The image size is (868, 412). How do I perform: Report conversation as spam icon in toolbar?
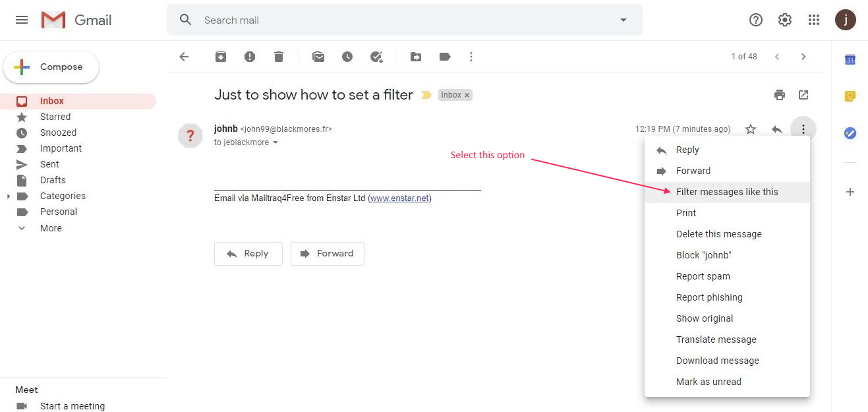point(250,57)
